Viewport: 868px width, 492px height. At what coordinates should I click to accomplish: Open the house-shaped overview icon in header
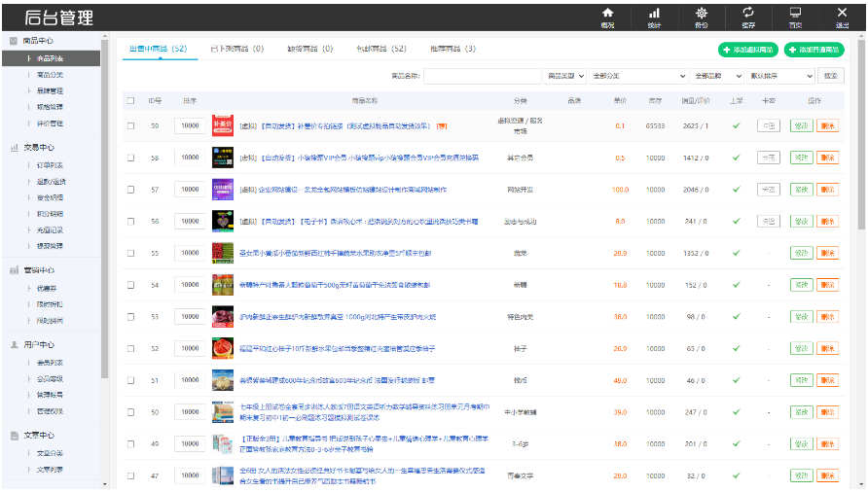point(607,13)
